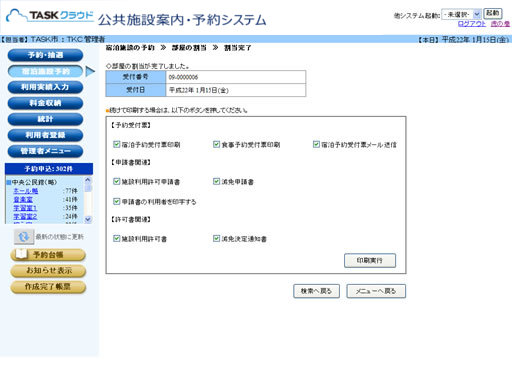Click the 【許可書関連】 section heading
Viewport: 512px width, 384px height.
[x=131, y=219]
